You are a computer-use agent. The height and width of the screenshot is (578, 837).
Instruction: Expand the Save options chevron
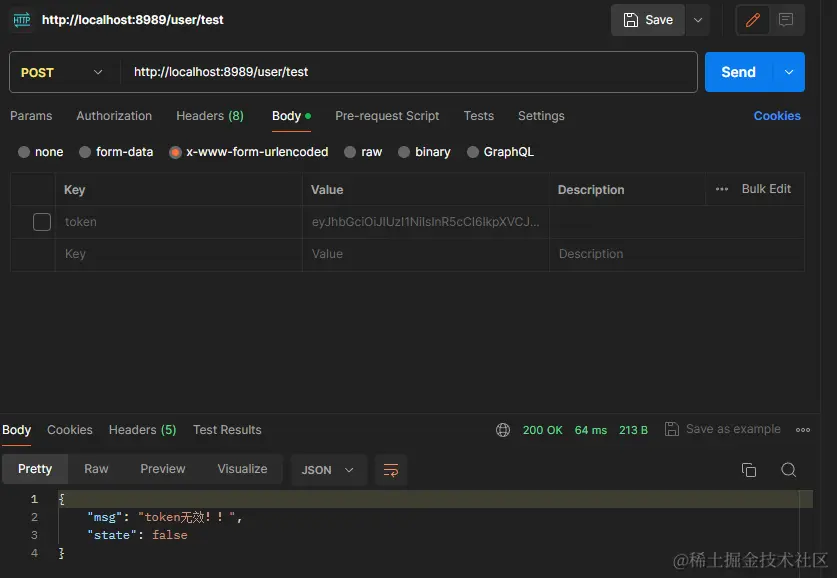pyautogui.click(x=698, y=20)
